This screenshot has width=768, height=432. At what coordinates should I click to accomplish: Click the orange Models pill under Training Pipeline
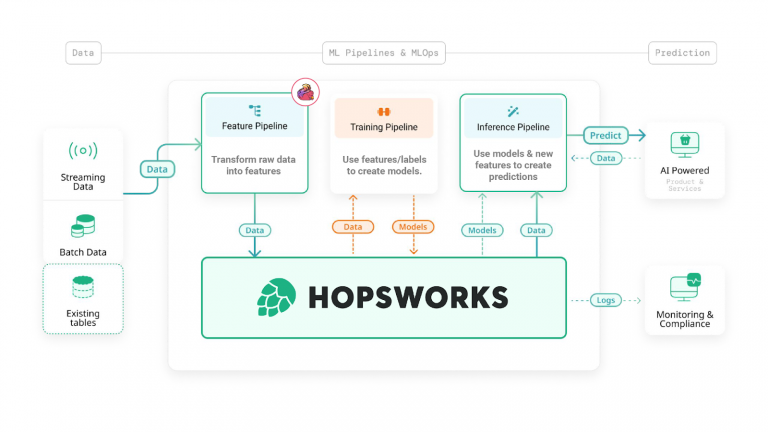pyautogui.click(x=413, y=227)
